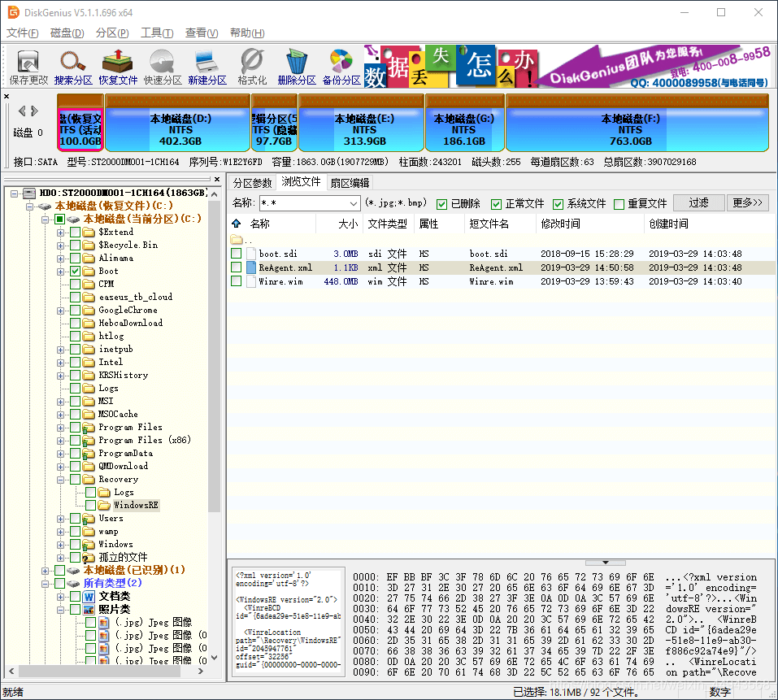Image resolution: width=778 pixels, height=700 pixels.
Task: Click the New Partition (新建分区) toolbar icon
Action: tap(207, 67)
